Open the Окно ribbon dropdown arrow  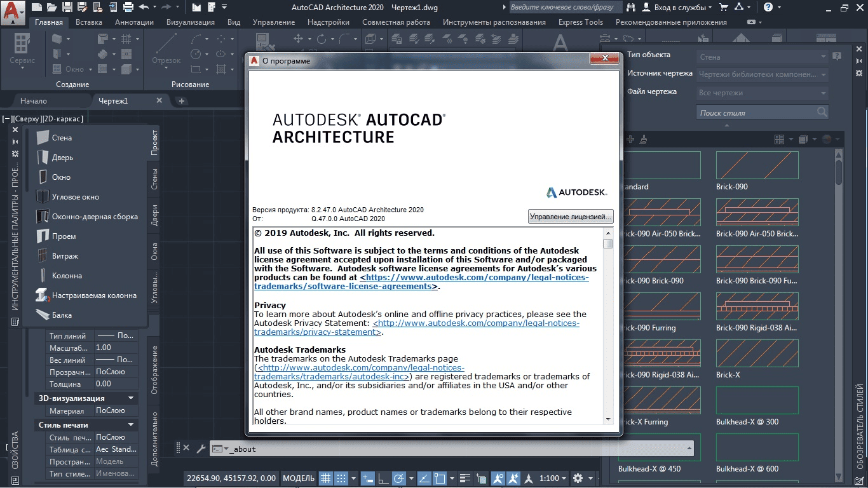click(x=90, y=69)
